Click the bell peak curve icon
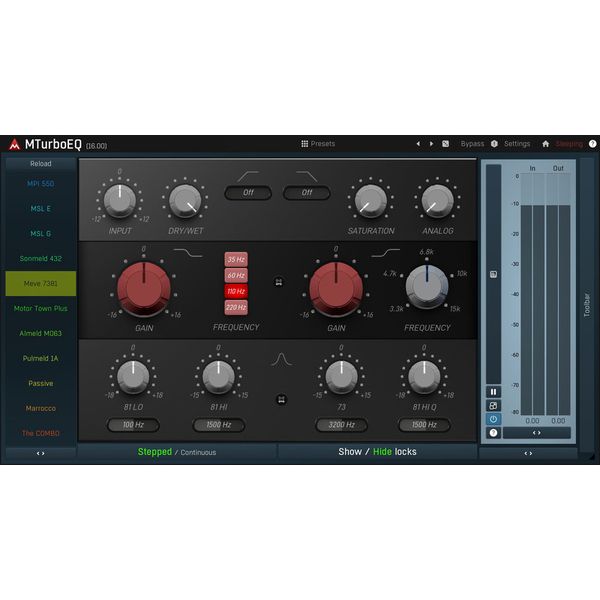Screen dimensions: 600x600 click(281, 360)
